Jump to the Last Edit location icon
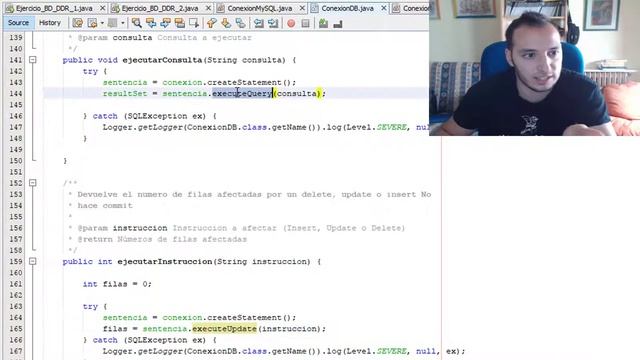 [x=77, y=23]
